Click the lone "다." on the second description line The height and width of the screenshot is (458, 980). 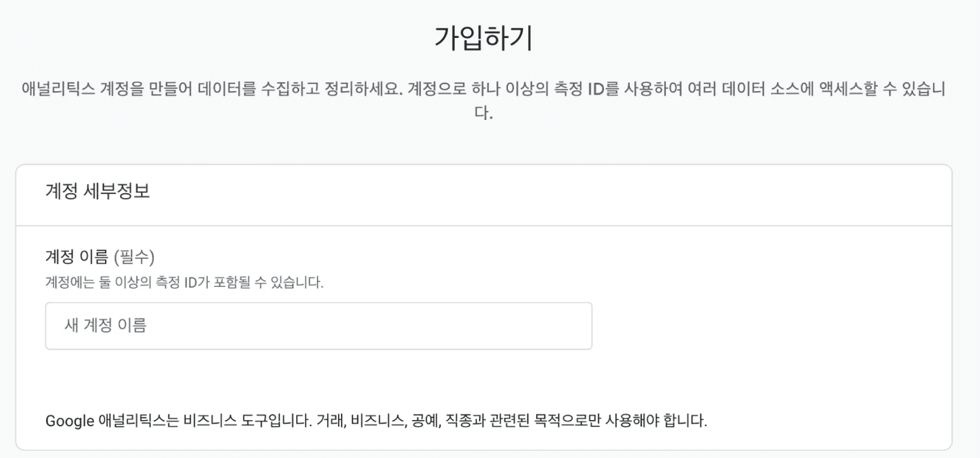[x=483, y=113]
